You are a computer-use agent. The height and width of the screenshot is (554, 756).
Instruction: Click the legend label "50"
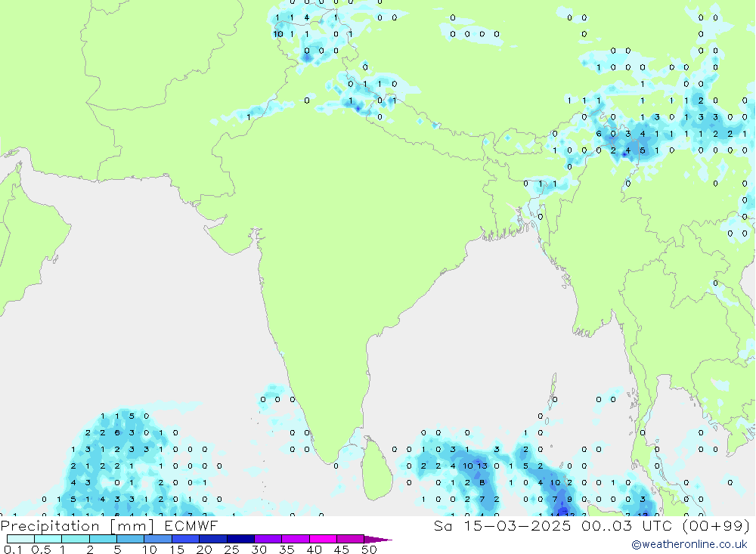pos(369,549)
